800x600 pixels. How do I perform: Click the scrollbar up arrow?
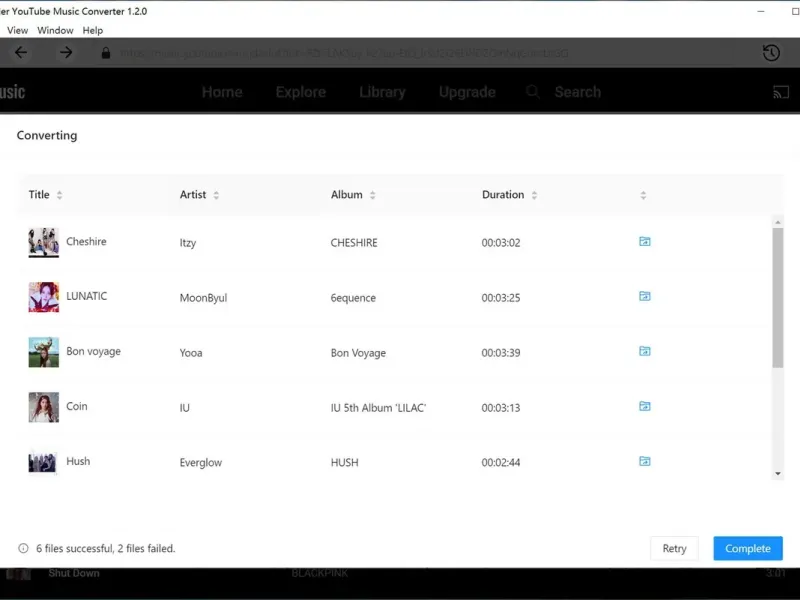coord(778,222)
